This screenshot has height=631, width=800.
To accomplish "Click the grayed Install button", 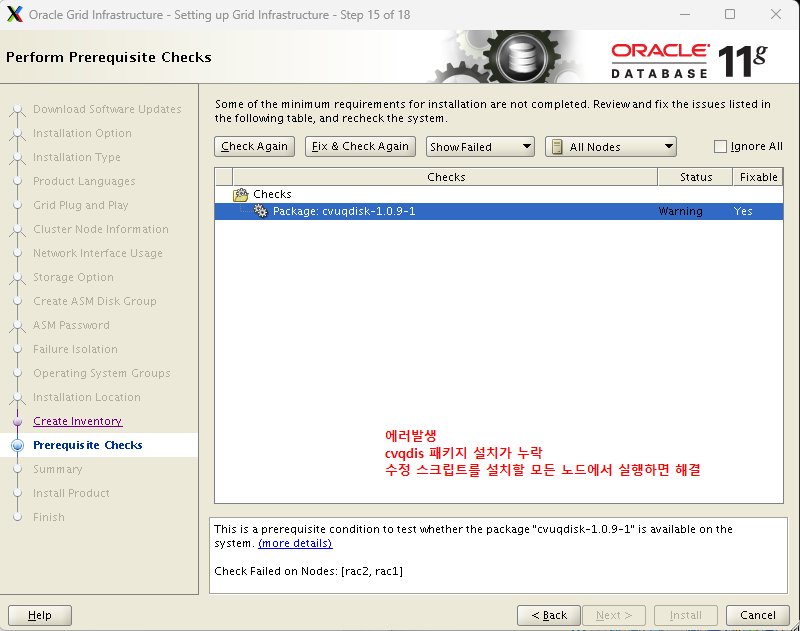I will (x=686, y=615).
